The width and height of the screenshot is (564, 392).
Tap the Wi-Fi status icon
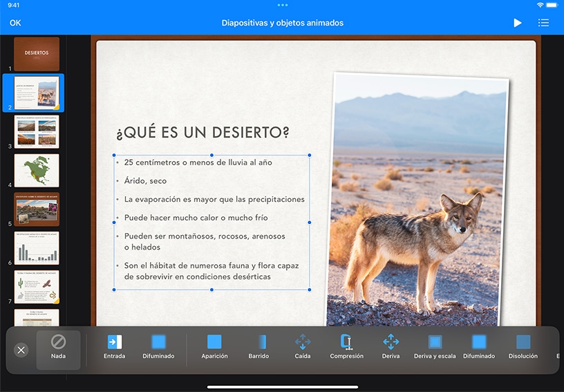[540, 5]
